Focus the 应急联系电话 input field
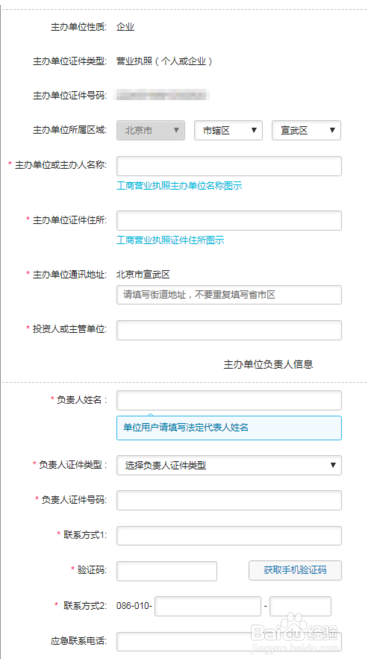Screen dimensions: 368x666 pyautogui.click(x=229, y=641)
